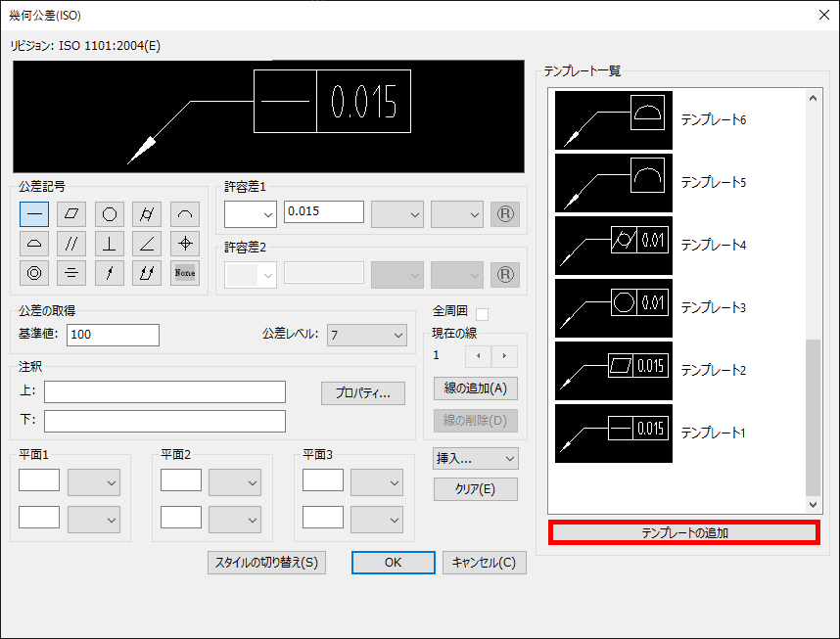Click the テンプレートの追加 button

[x=683, y=533]
